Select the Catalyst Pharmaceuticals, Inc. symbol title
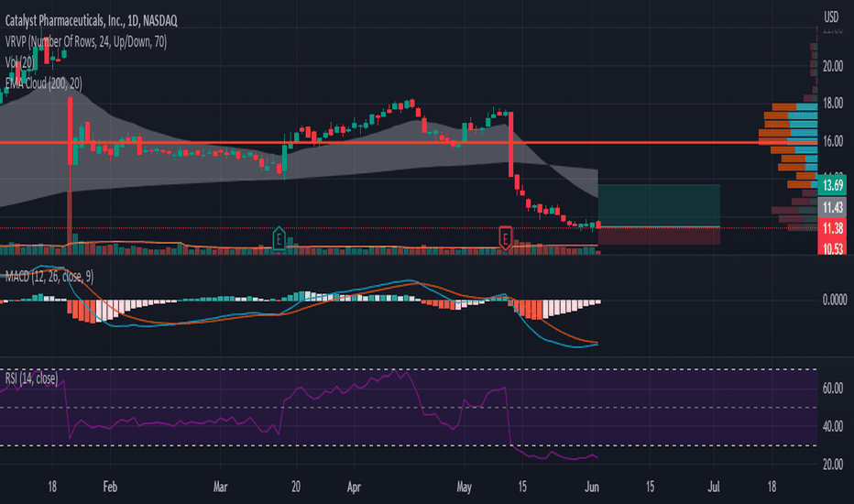This screenshot has height=504, width=854. (91, 21)
